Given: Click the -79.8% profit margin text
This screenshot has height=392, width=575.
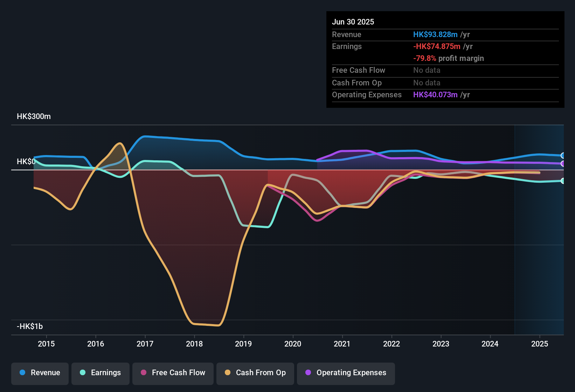Looking at the screenshot, I should click(x=449, y=58).
